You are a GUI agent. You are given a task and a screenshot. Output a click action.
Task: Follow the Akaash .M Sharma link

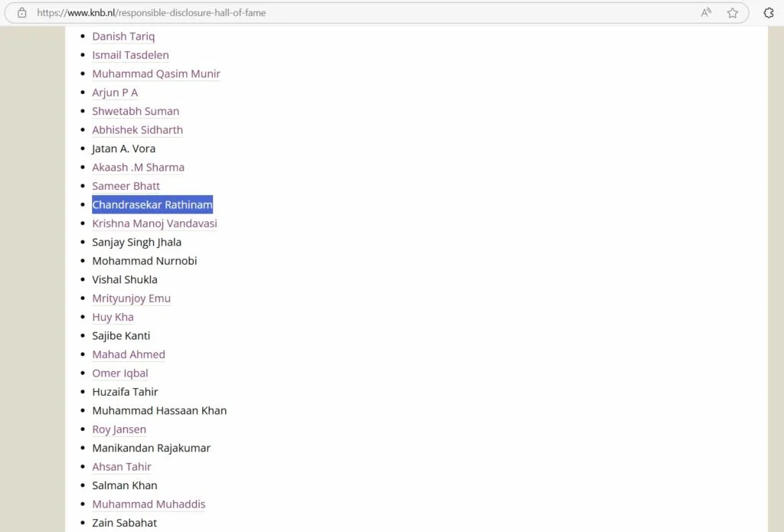click(138, 168)
